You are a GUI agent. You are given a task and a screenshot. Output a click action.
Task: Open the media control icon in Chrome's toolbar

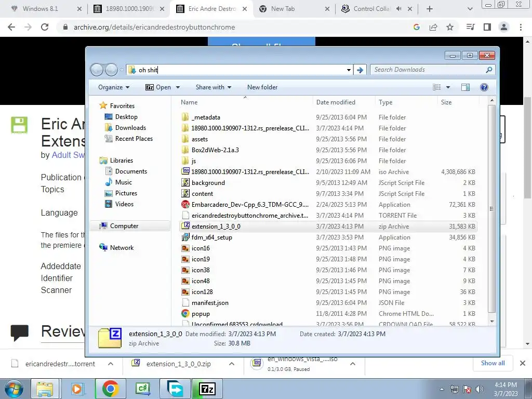[x=471, y=27]
